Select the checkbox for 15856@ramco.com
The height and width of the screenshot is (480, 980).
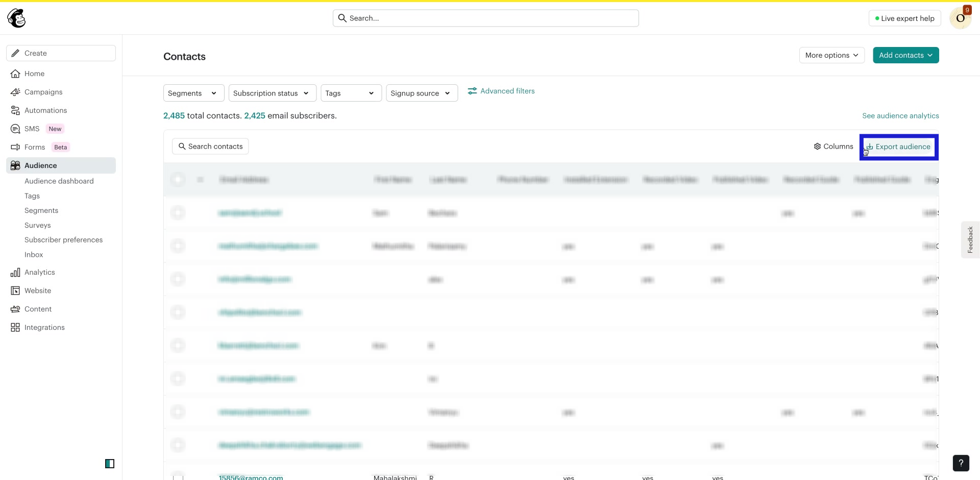coord(178,477)
